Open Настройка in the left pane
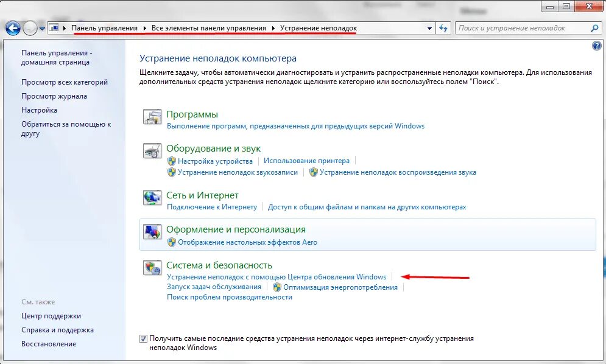Viewport: 606px width, 364px height. pyautogui.click(x=39, y=110)
